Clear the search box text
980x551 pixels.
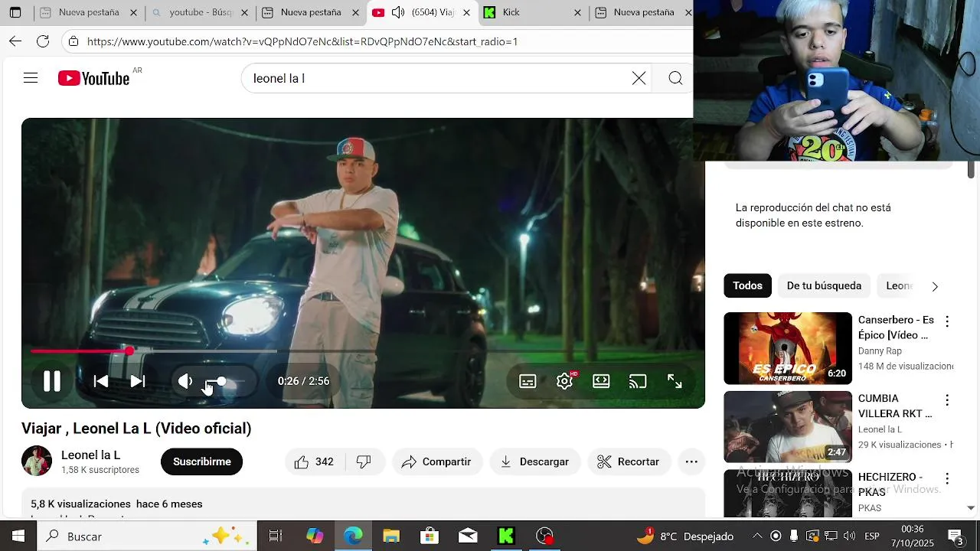(x=639, y=78)
